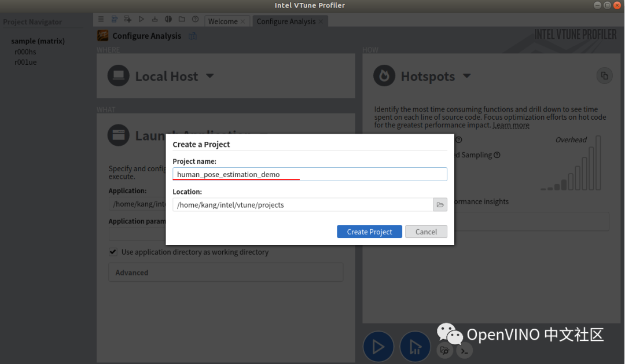This screenshot has width=625, height=364.
Task: Open the hamburger menu in the toolbar
Action: tap(101, 19)
